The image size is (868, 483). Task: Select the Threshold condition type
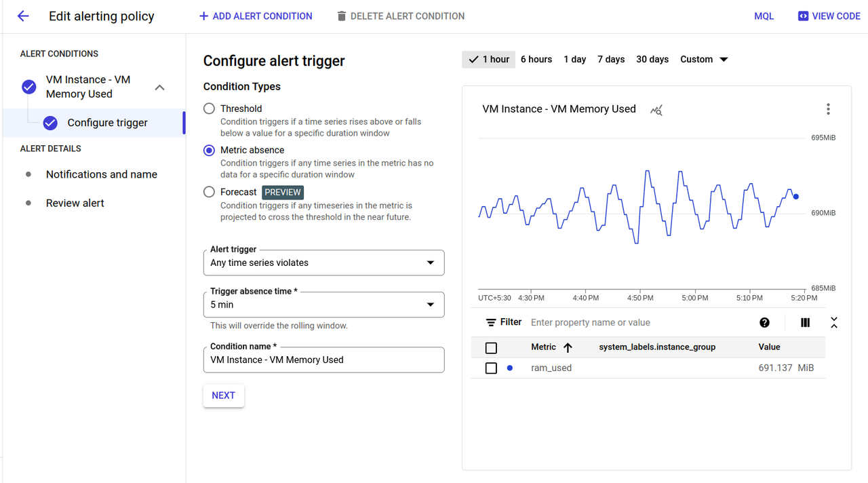click(x=210, y=109)
